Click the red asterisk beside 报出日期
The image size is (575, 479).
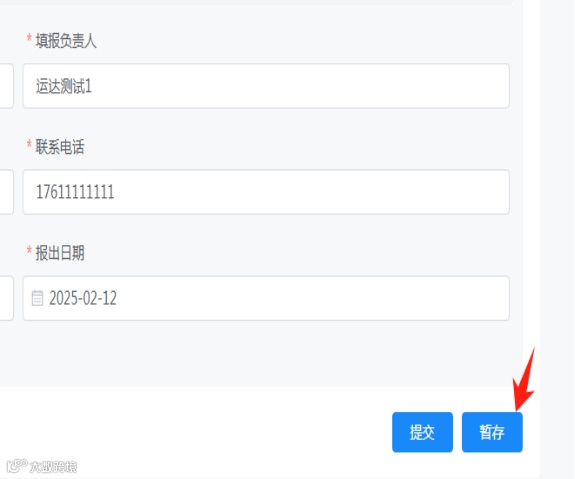coord(29,250)
